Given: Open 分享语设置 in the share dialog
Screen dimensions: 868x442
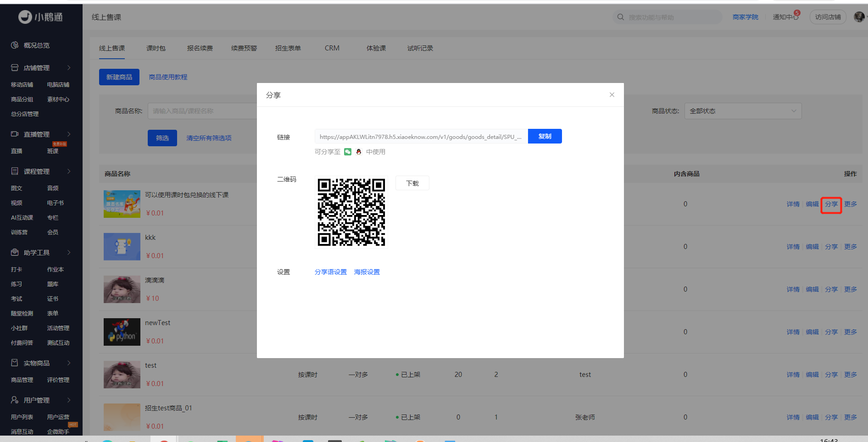Looking at the screenshot, I should click(x=331, y=272).
